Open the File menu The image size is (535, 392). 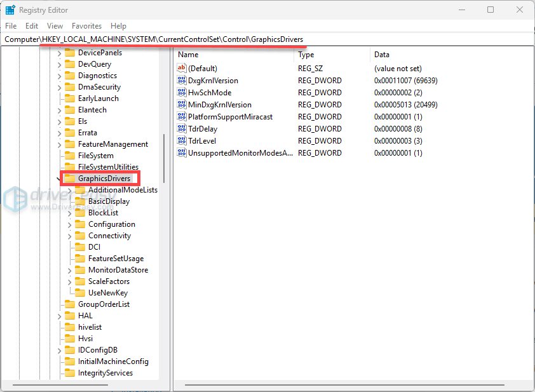[x=11, y=26]
